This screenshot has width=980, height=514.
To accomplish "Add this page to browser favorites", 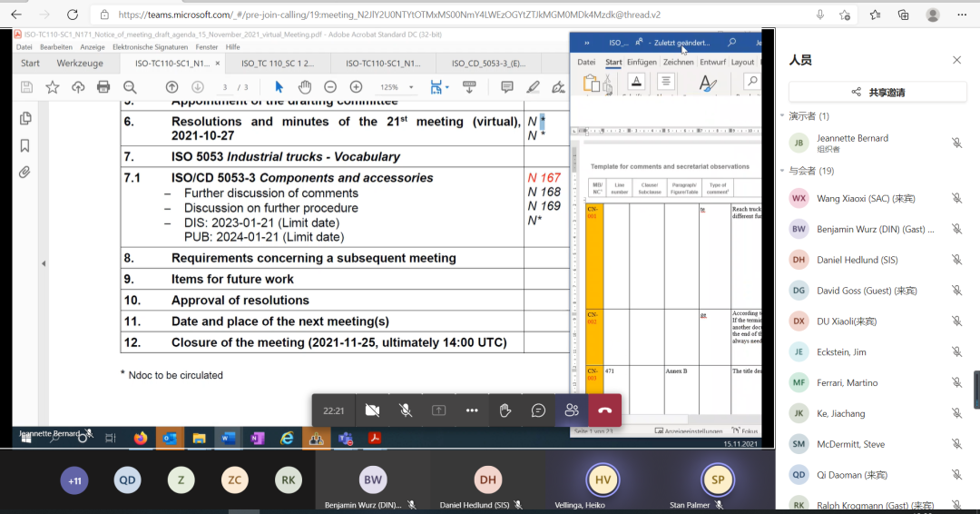I will tap(845, 15).
